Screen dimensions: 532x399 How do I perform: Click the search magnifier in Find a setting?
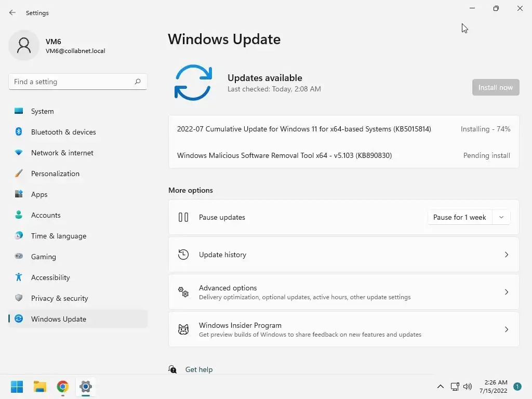[137, 82]
